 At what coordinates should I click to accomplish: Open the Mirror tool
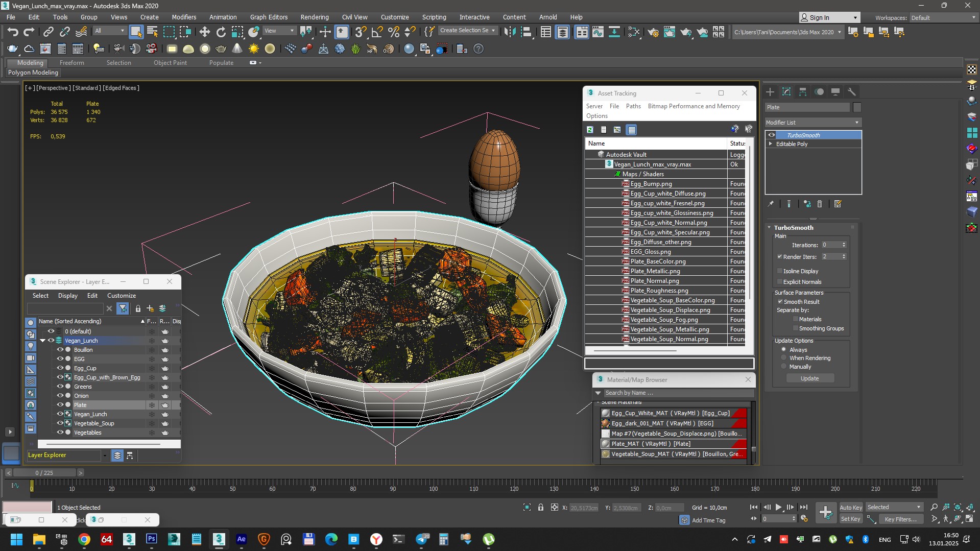pos(510,32)
